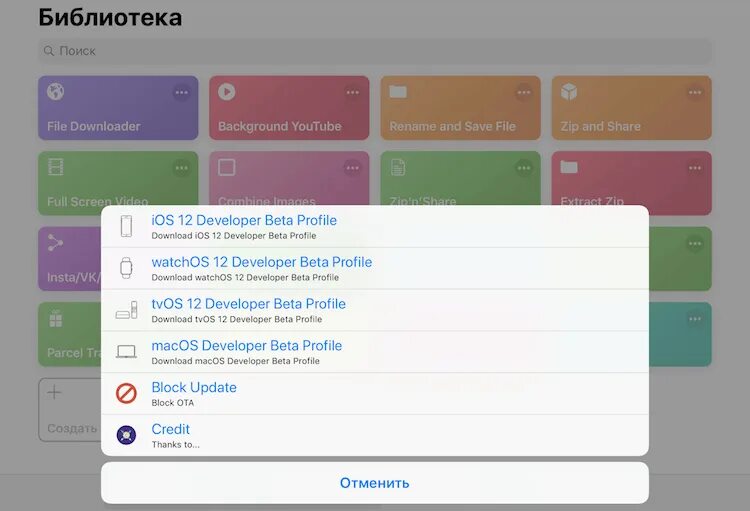Viewport: 750px width, 511px height.
Task: Click folder icon on Extract Zip tile
Action: 569,167
